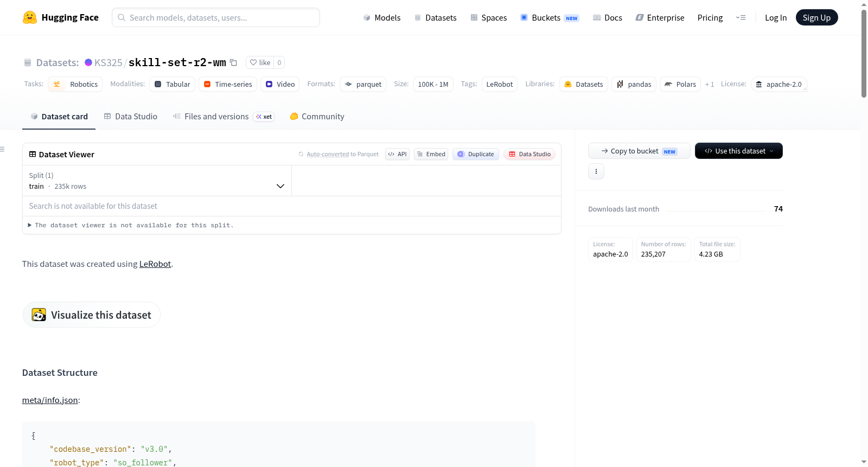Open Docs from the navigation
Viewport: 868px width, 467px height.
(x=608, y=17)
